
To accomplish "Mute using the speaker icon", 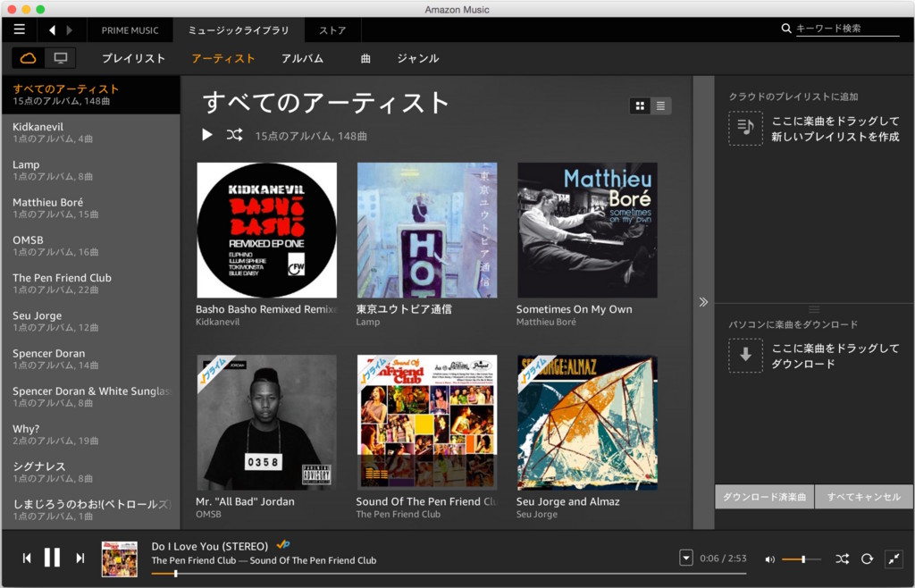I will [769, 559].
